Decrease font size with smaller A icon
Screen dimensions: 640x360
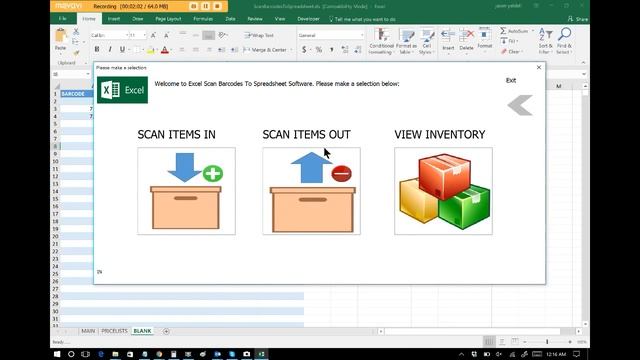click(166, 36)
